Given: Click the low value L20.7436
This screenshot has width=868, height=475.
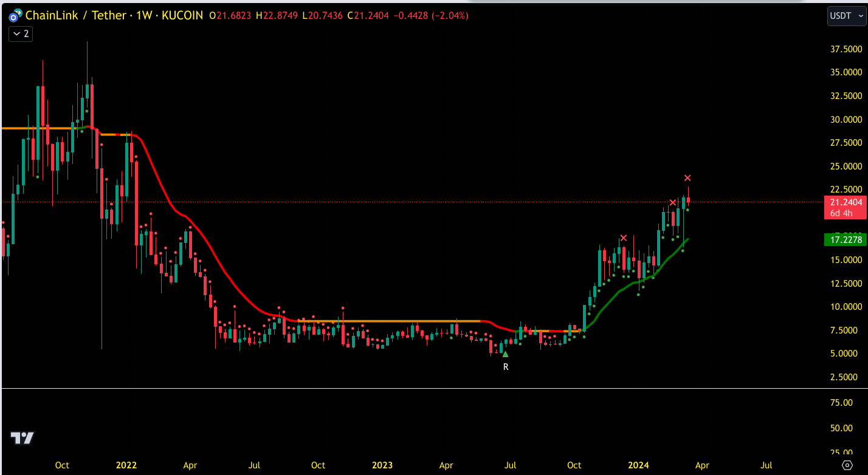Looking at the screenshot, I should click(323, 16).
